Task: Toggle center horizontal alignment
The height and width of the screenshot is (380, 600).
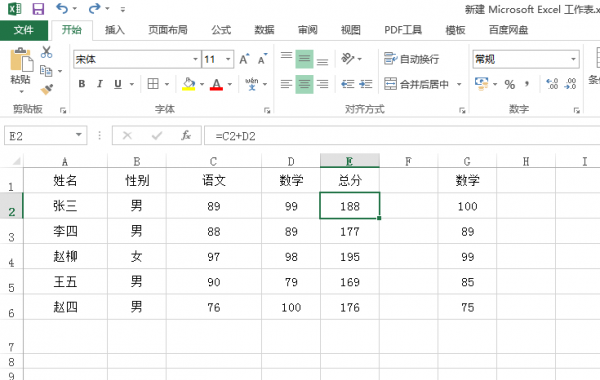Action: pyautogui.click(x=304, y=84)
